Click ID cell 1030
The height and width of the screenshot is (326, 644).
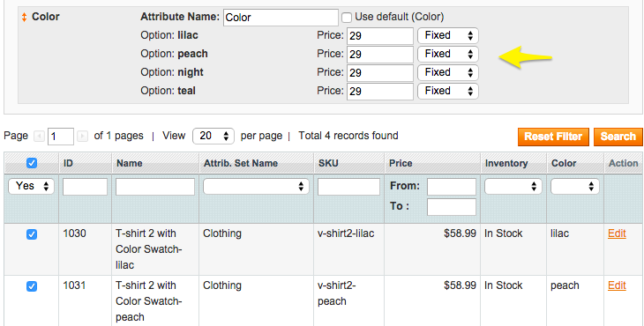74,233
